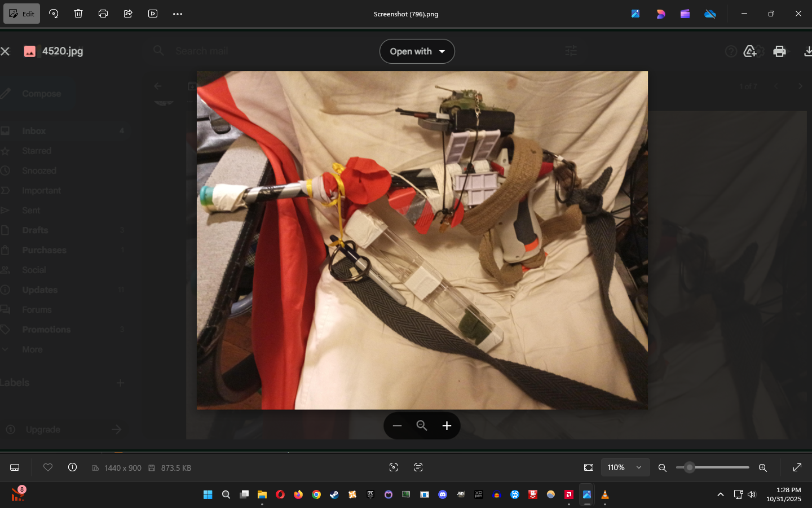Image resolution: width=812 pixels, height=508 pixels.
Task: Click the OneDrive cloud icon in the title bar
Action: [710, 14]
